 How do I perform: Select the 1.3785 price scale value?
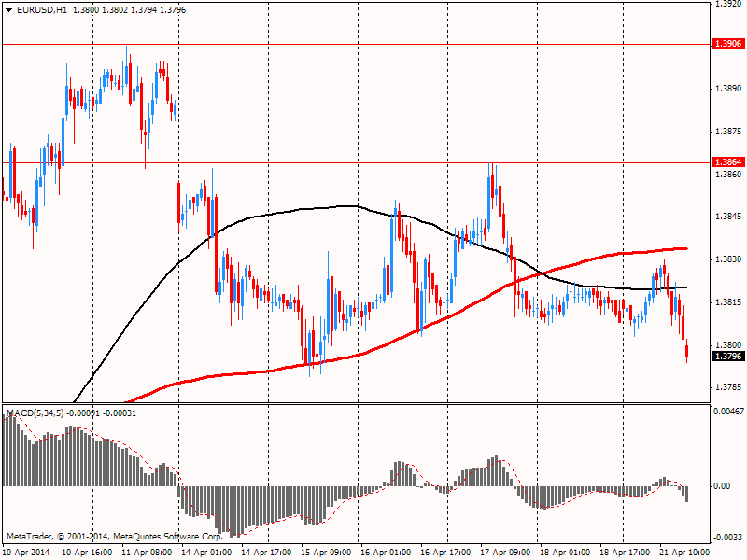729,387
